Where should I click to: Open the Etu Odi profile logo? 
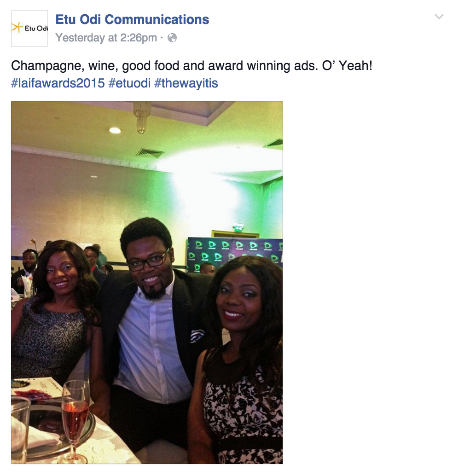(29, 29)
